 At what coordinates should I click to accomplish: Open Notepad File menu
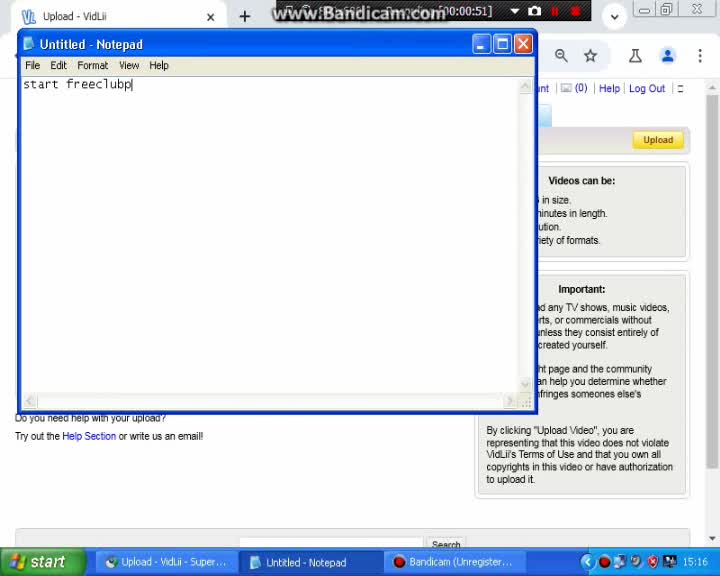[32, 66]
